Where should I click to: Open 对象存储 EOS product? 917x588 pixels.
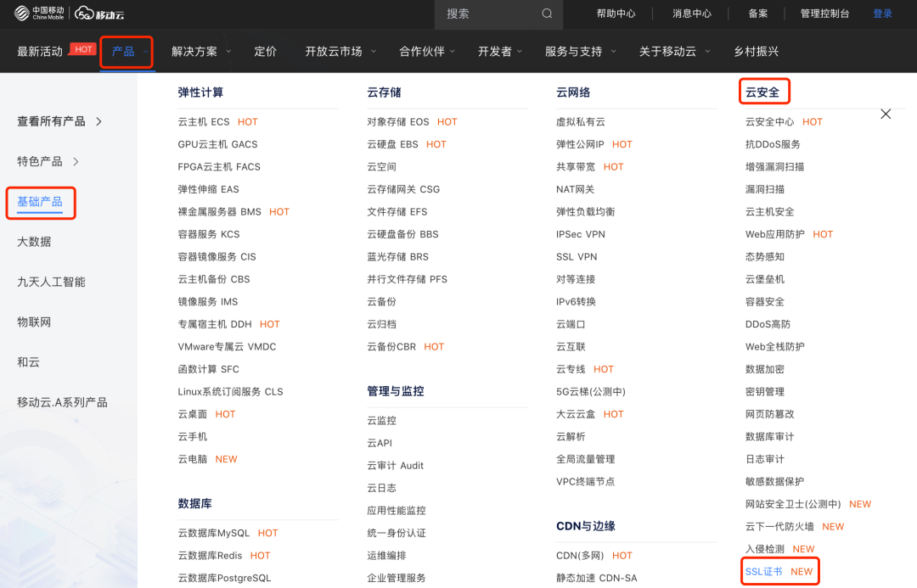[397, 121]
